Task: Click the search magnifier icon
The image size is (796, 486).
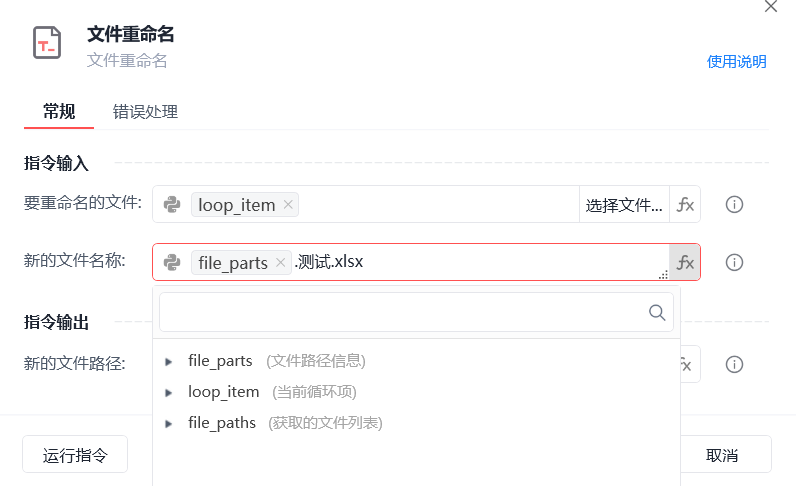Action: coord(657,313)
